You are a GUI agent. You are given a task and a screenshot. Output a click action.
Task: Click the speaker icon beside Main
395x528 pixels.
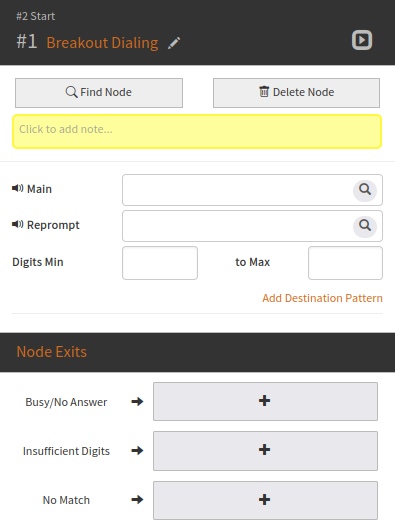tap(18, 188)
